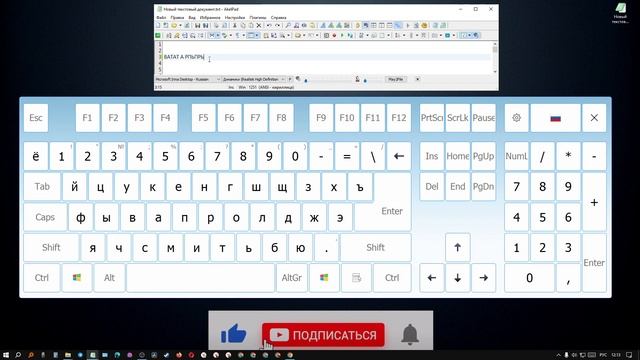Open the Вид menu
Image resolution: width=640 pixels, height=360 pixels.
pos(192,18)
